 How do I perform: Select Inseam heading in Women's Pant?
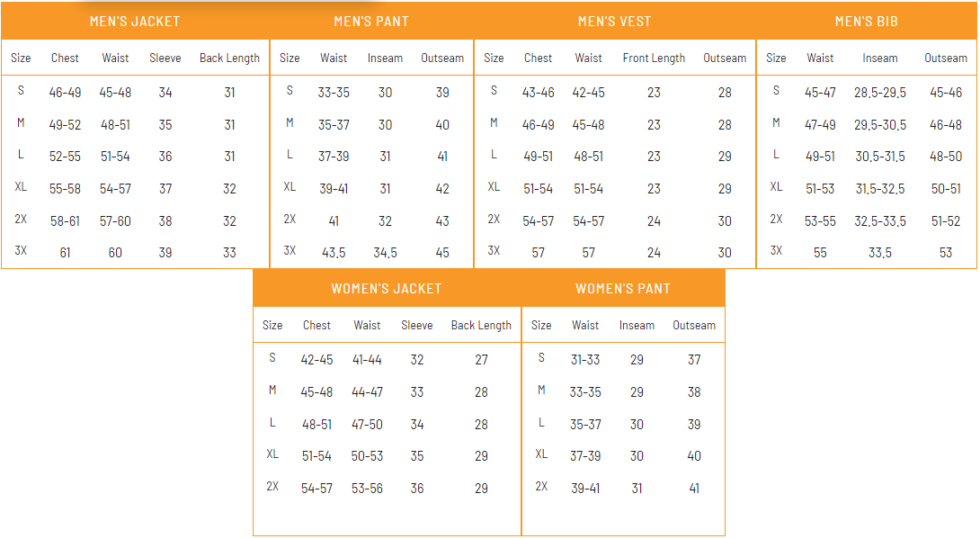[x=637, y=325]
